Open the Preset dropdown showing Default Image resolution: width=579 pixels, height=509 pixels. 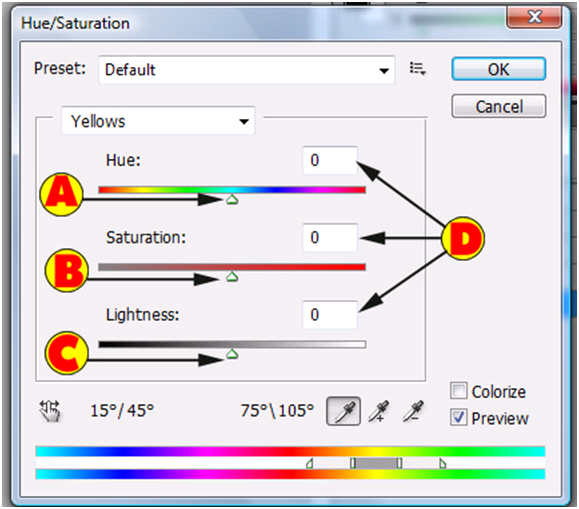(x=247, y=70)
